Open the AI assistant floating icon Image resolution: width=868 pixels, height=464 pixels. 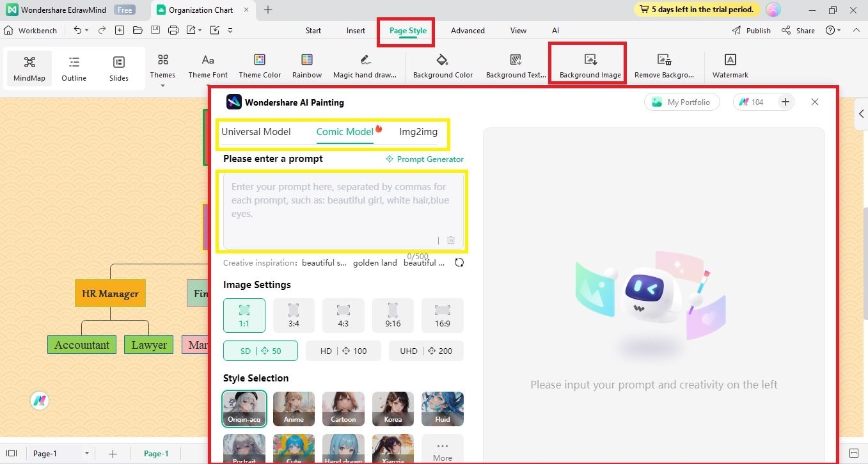40,401
